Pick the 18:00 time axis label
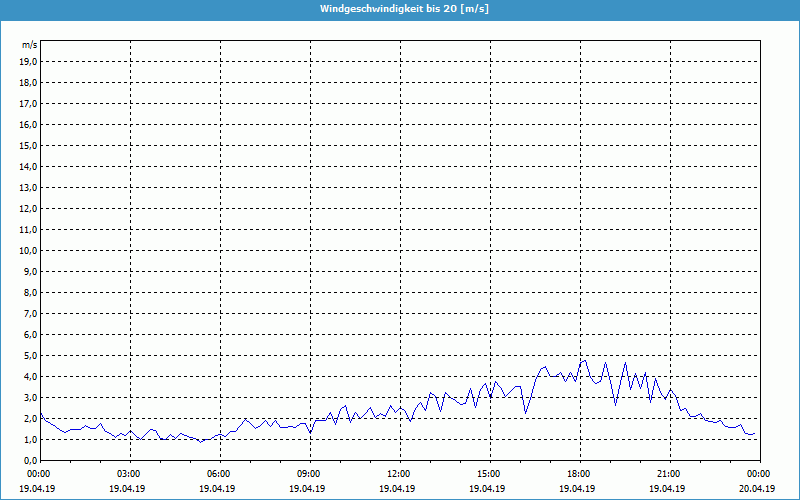This screenshot has width=800, height=500. click(x=579, y=474)
